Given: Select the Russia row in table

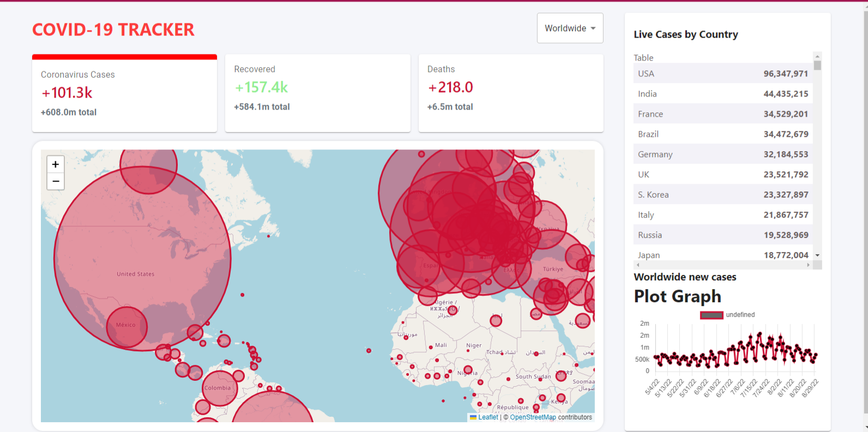Looking at the screenshot, I should click(723, 235).
